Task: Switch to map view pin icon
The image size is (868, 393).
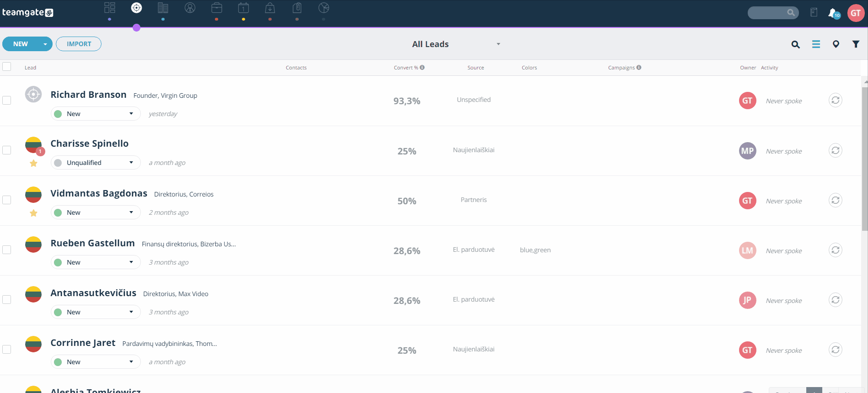Action: [836, 44]
